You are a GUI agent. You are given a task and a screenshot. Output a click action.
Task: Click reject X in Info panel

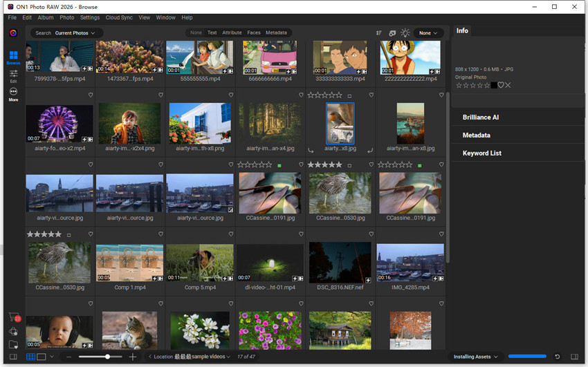[508, 86]
